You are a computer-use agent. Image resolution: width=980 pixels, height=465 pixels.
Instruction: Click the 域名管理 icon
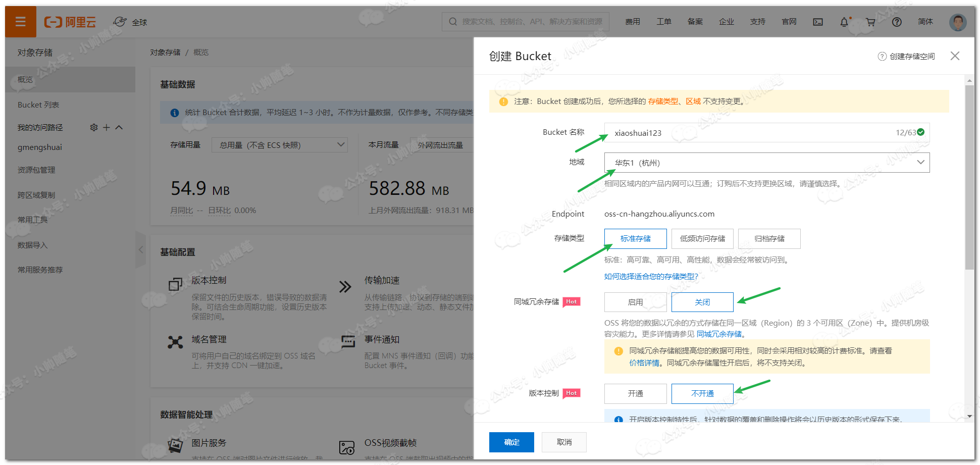pyautogui.click(x=175, y=342)
